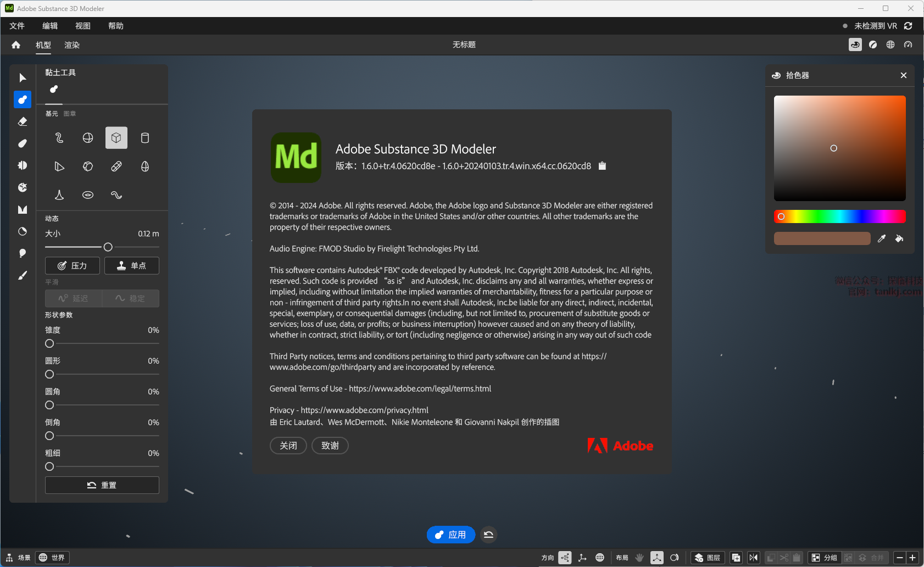Screen dimensions: 924x567
Task: Open the 图层 layers panel
Action: coord(708,558)
